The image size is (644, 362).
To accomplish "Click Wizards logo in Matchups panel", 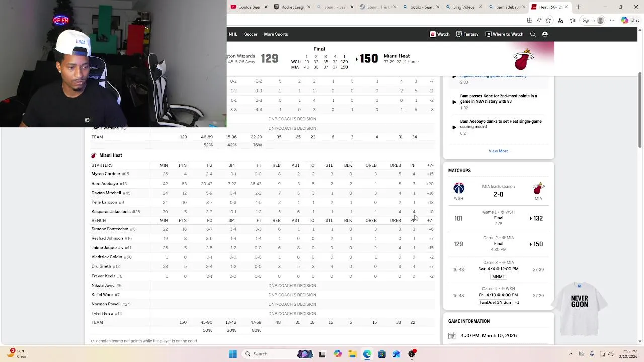I will pos(459,189).
